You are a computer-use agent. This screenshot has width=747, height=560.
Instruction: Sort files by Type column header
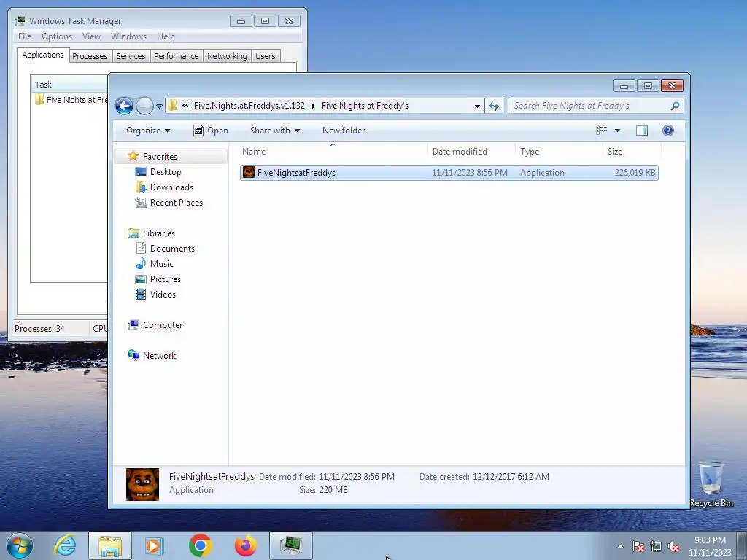(x=559, y=152)
